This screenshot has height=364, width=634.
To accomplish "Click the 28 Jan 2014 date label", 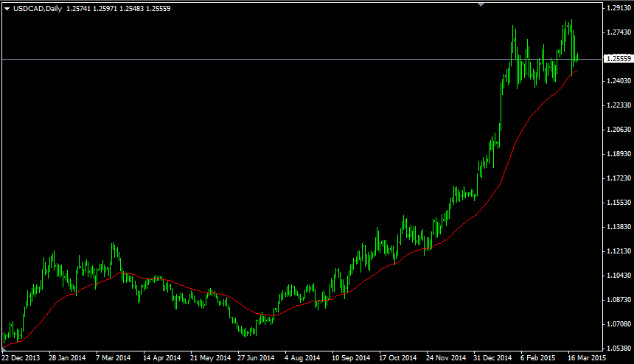I will click(67, 358).
